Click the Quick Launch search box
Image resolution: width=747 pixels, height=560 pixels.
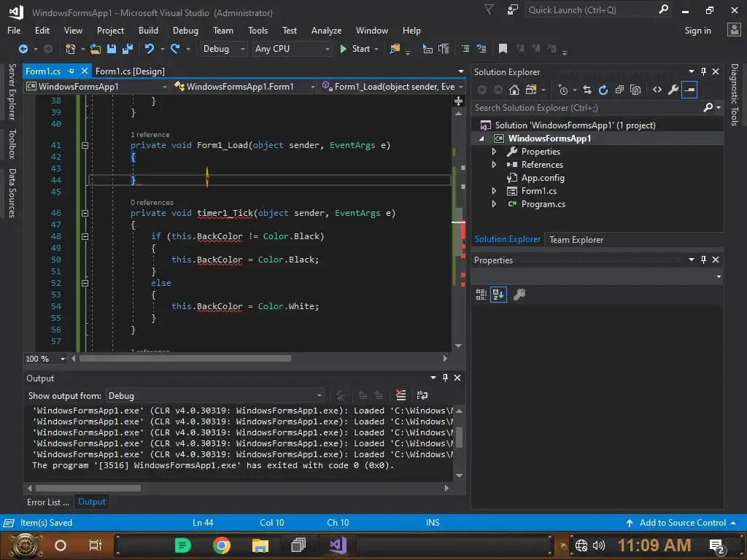(597, 10)
